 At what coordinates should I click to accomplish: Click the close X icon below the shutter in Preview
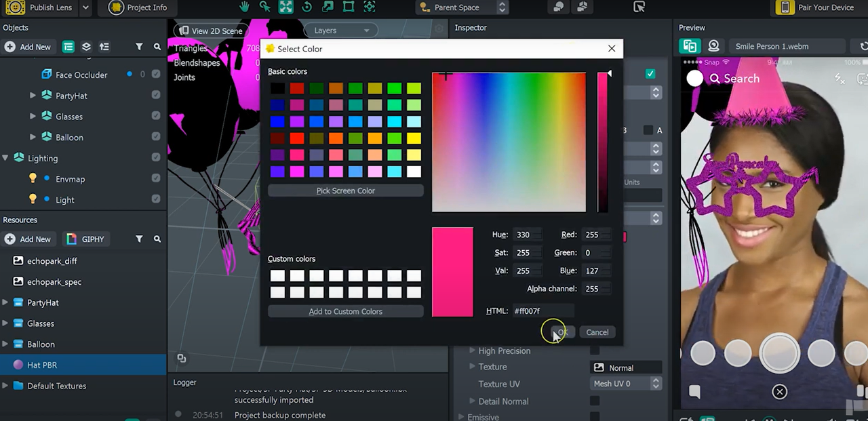[780, 391]
